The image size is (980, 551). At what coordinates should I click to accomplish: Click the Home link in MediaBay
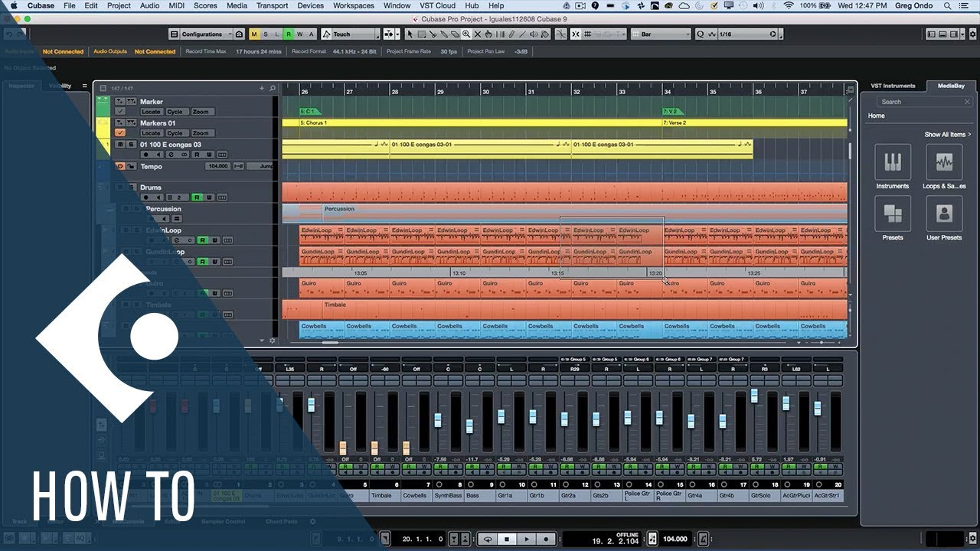(x=876, y=116)
